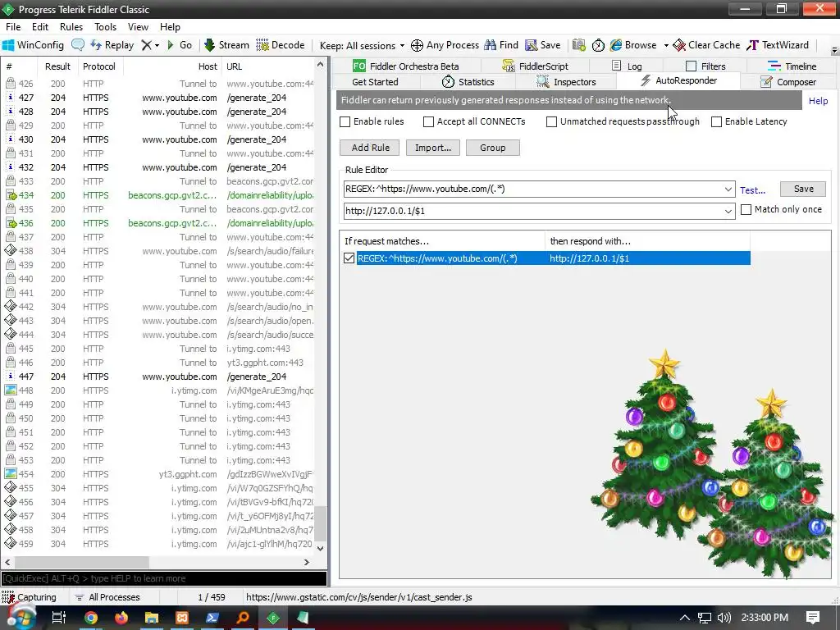Select session 454 yt3.ggpht.com
The image size is (840, 630).
pos(160,474)
